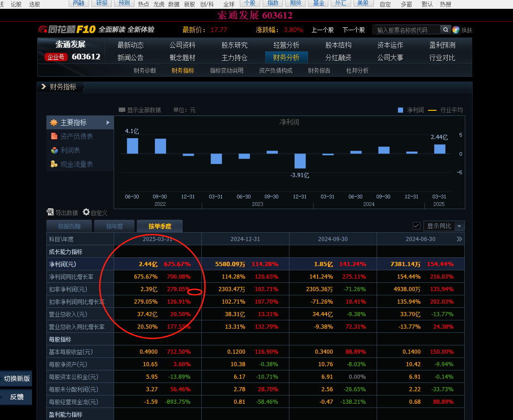Open the 资产负债构成 sub-tab

point(276,70)
